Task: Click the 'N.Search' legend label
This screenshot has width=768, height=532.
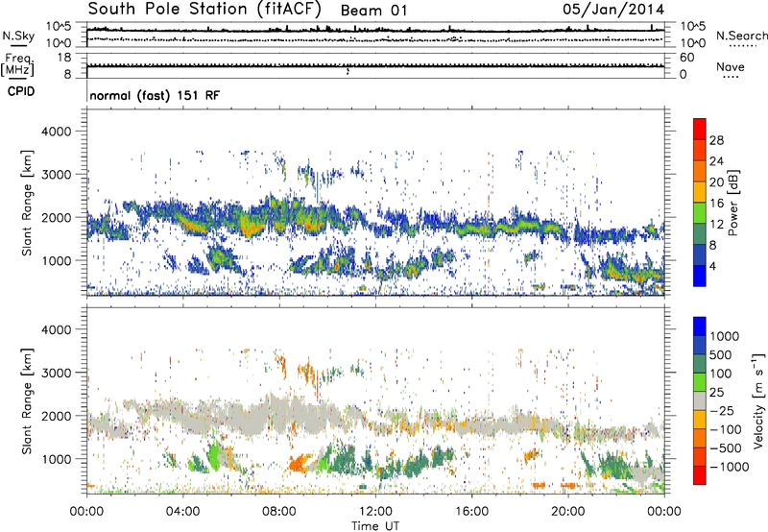Action: [741, 36]
